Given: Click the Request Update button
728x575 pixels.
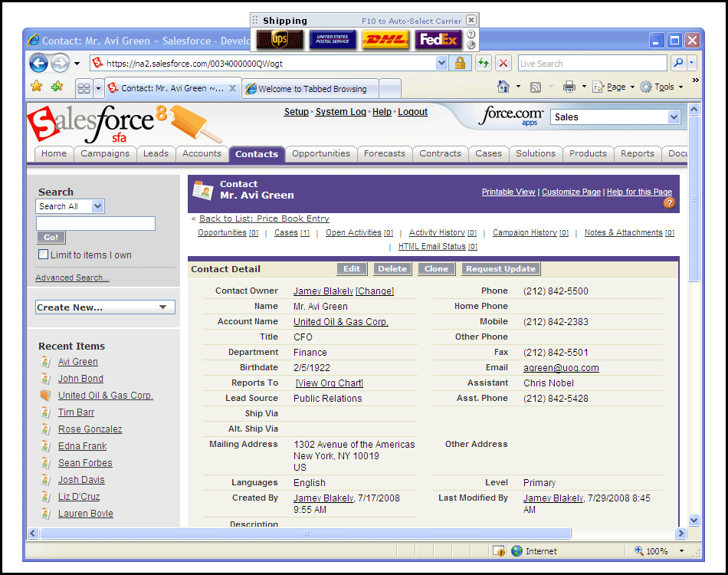Looking at the screenshot, I should pyautogui.click(x=501, y=268).
